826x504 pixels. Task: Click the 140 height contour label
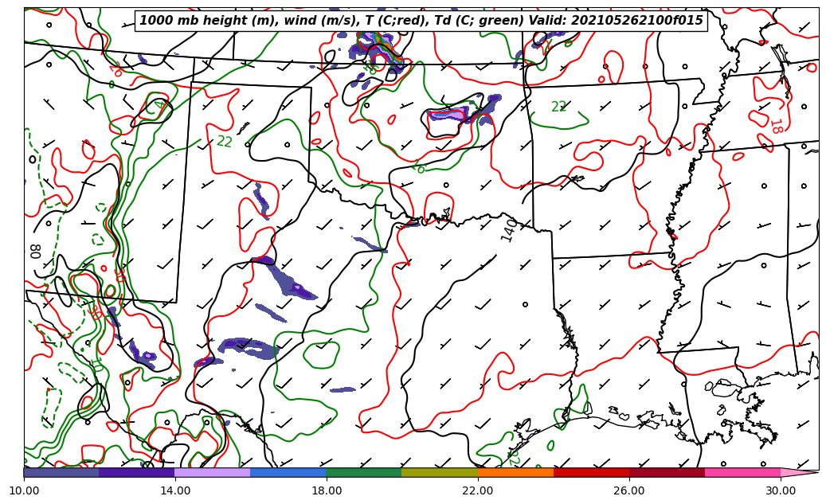click(509, 231)
